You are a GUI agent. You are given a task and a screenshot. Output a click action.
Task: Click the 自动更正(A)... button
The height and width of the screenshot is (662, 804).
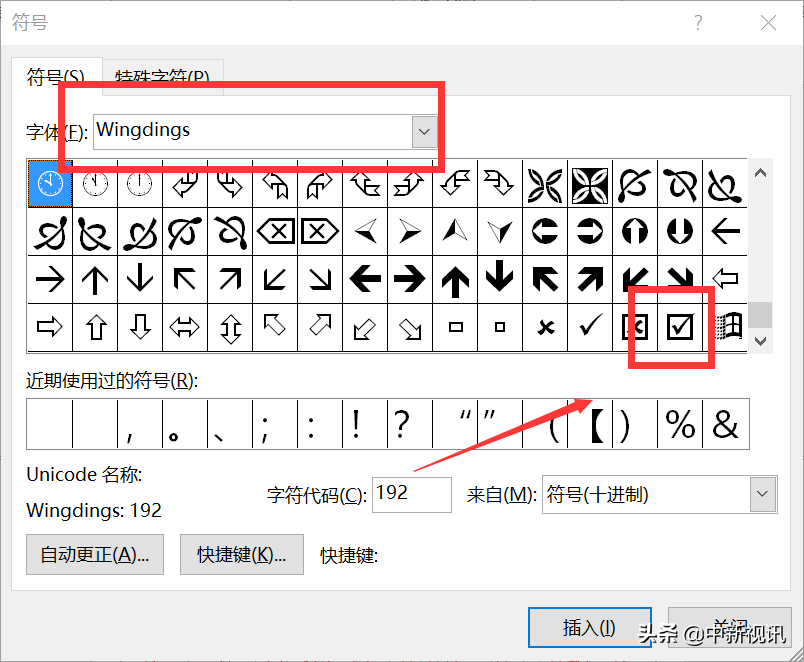[95, 554]
